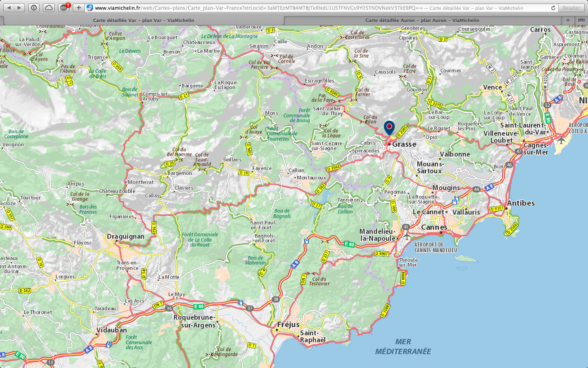Click the D 6085 road shield near Escragnolles

[x=332, y=92]
